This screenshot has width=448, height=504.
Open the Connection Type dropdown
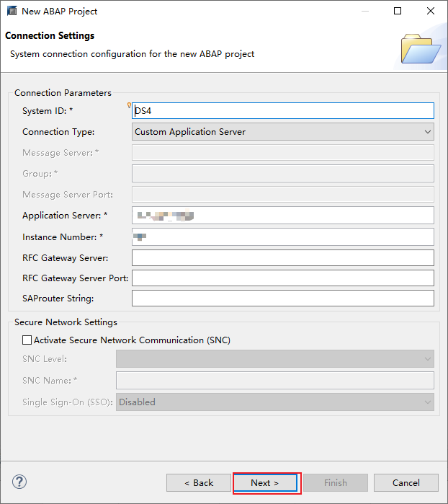[x=283, y=132]
